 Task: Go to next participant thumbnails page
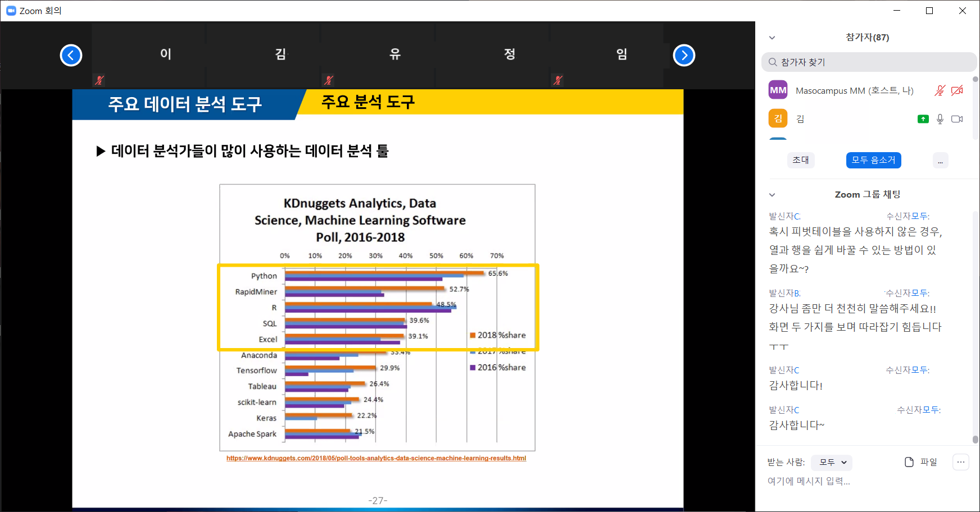coord(684,55)
